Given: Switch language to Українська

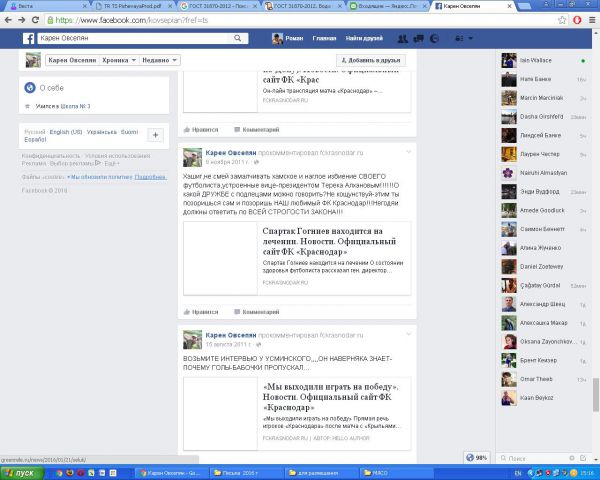Looking at the screenshot, I should pos(101,132).
